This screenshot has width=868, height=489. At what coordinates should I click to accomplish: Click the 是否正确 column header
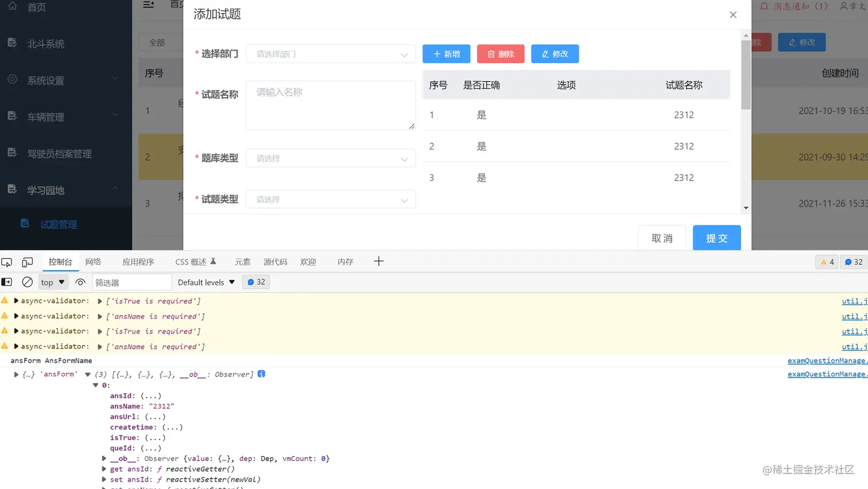pos(482,85)
